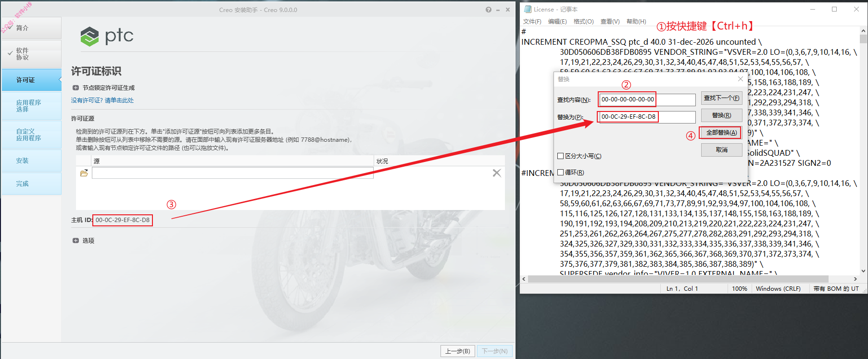
Task: Click the Notepad icon in License title bar
Action: (528, 9)
